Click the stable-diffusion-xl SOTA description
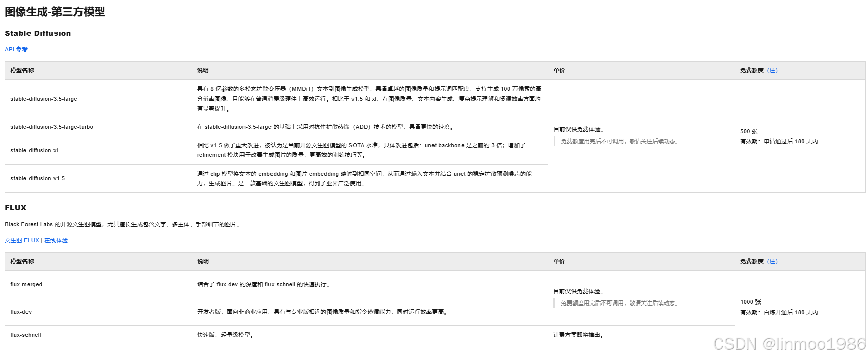868x359 pixels. point(361,150)
